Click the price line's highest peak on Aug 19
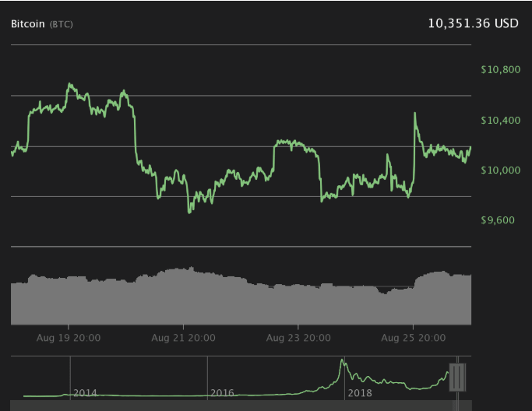The width and height of the screenshot is (532, 411). [70, 84]
